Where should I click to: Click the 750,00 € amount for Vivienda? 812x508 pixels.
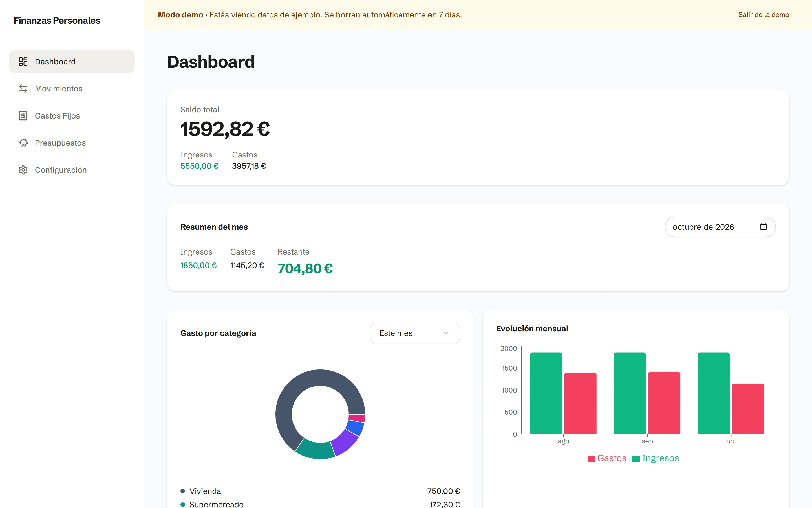coord(443,491)
